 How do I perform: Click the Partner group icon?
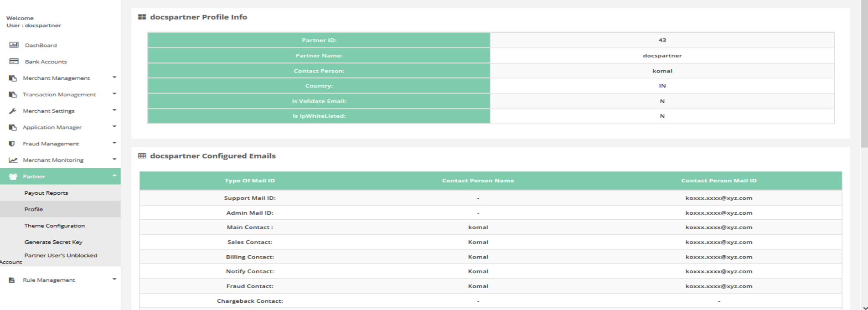click(x=13, y=176)
